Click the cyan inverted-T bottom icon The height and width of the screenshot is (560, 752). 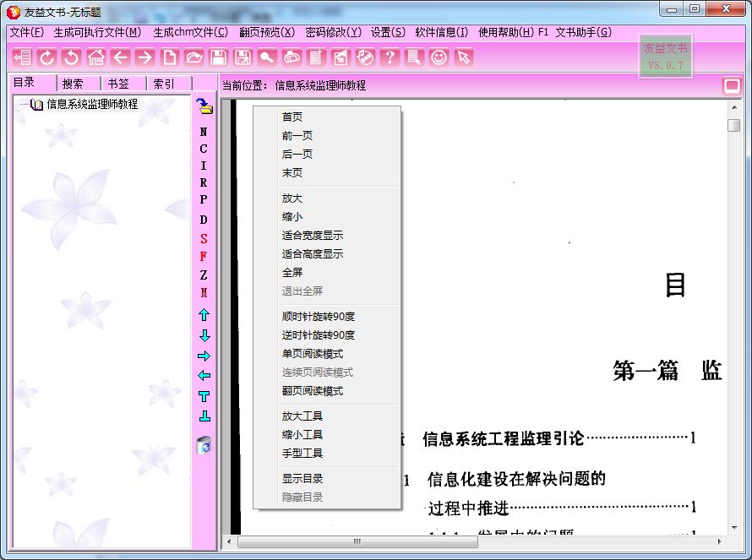tap(204, 416)
